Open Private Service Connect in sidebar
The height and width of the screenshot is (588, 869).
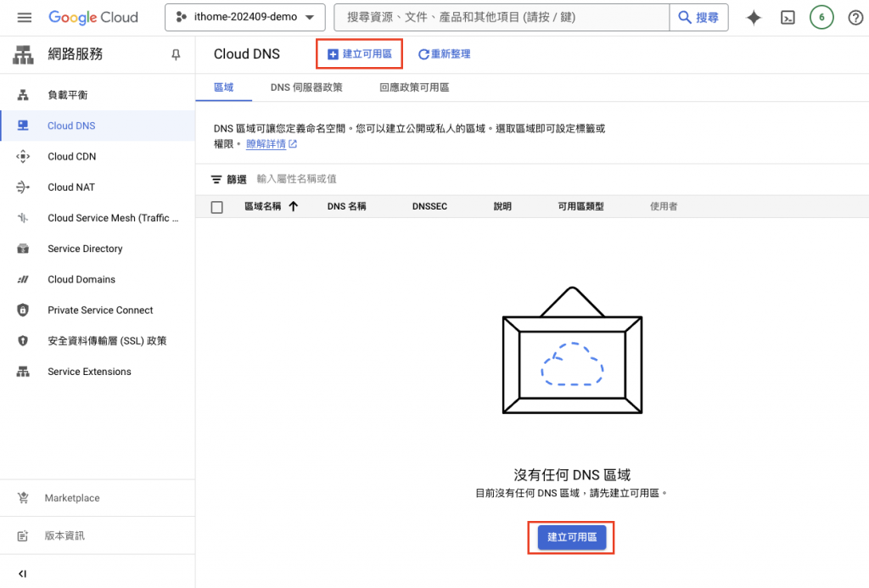[100, 311]
